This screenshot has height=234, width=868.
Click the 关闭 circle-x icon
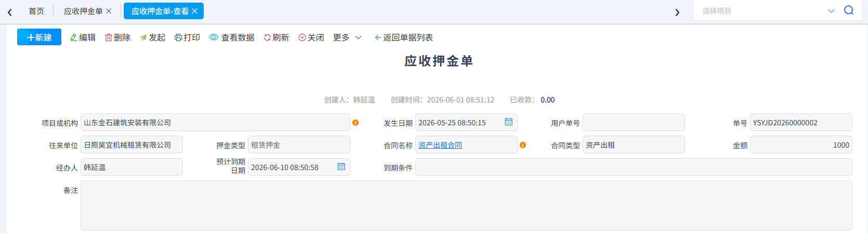(x=302, y=37)
